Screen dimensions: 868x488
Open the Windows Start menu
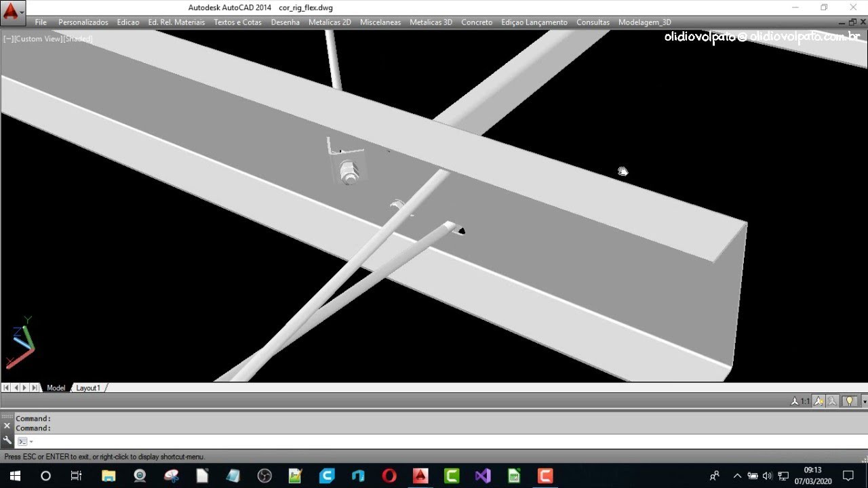point(15,476)
